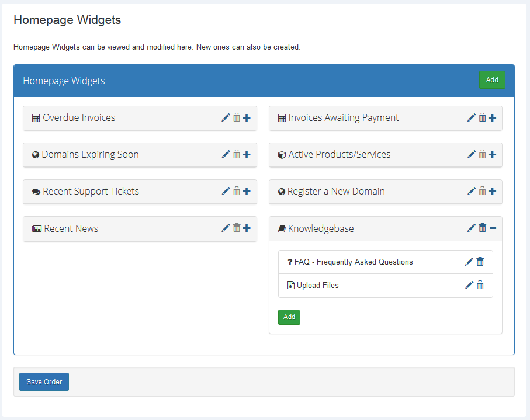530x420 pixels.
Task: Select the Domains Expiring Soon title
Action: 90,154
